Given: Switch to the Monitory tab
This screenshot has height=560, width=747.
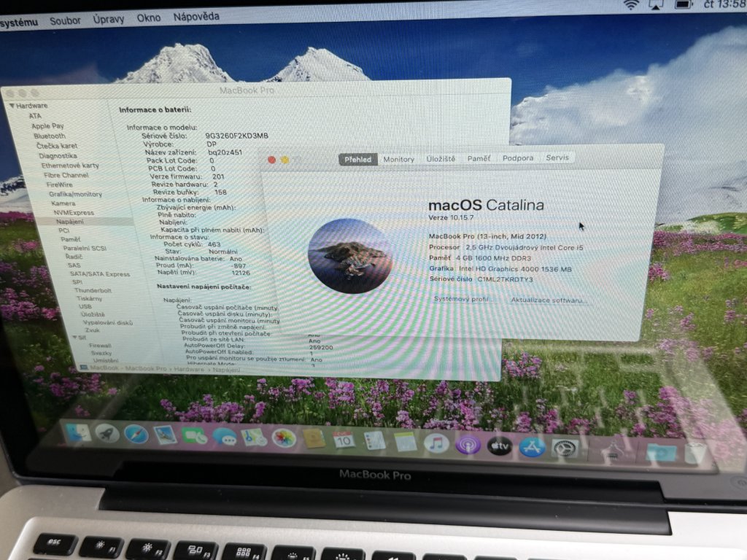Looking at the screenshot, I should pyautogui.click(x=399, y=159).
